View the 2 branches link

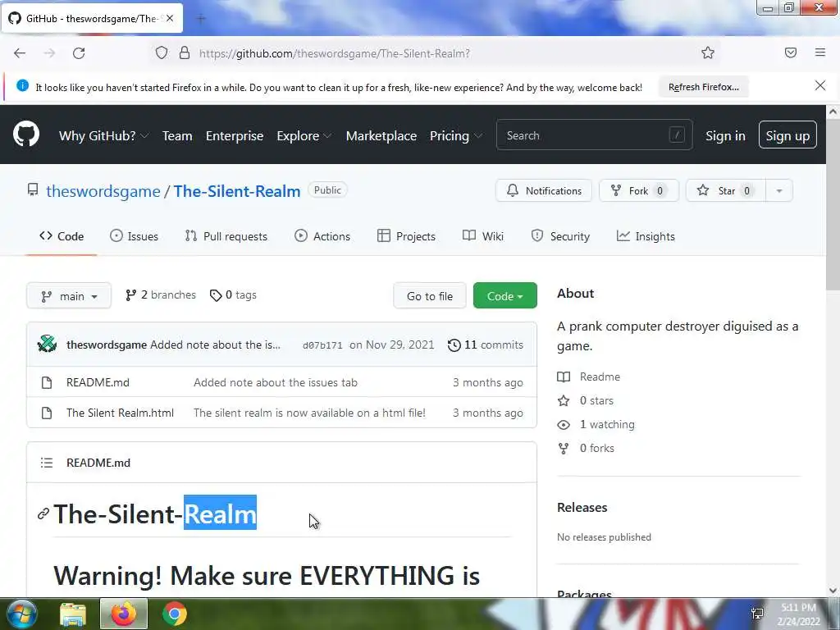[161, 295]
